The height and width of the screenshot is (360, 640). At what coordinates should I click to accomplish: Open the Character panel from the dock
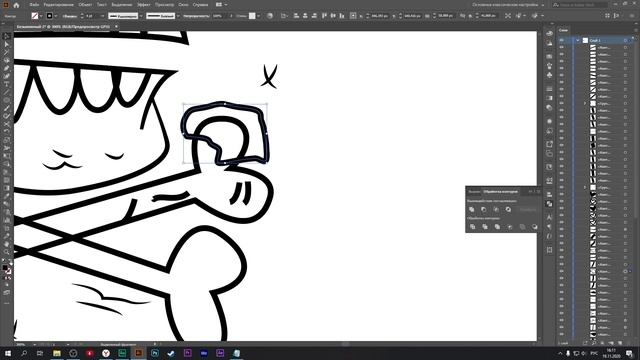click(549, 217)
